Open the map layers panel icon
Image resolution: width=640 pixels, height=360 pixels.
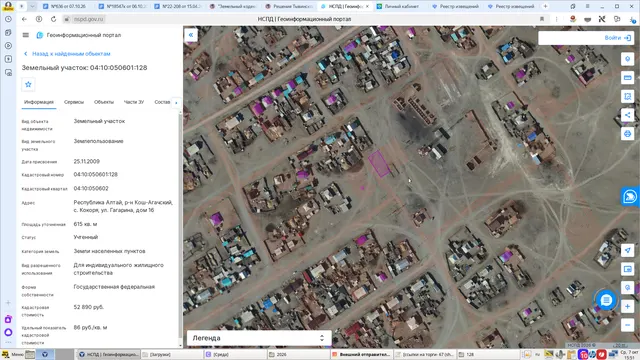(627, 269)
